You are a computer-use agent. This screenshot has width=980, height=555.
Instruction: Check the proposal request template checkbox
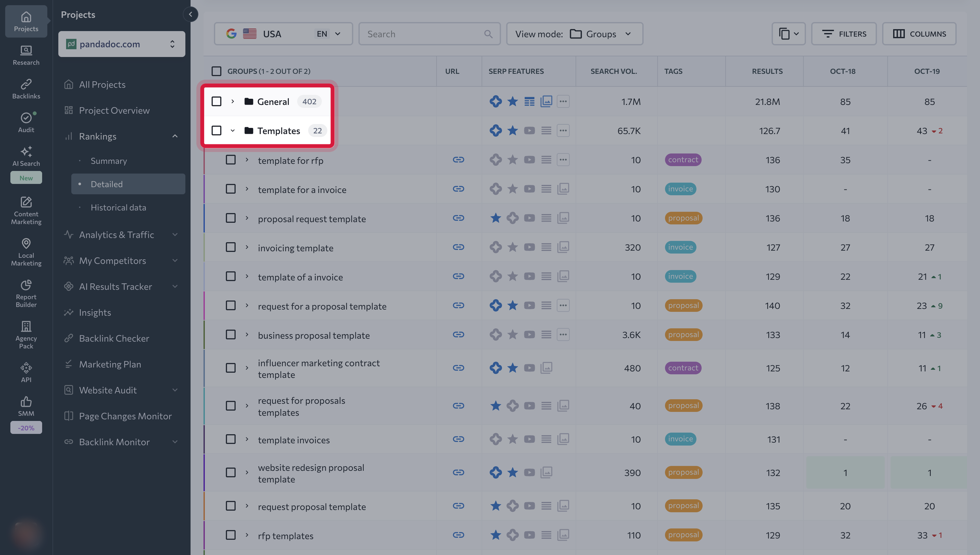[230, 218]
